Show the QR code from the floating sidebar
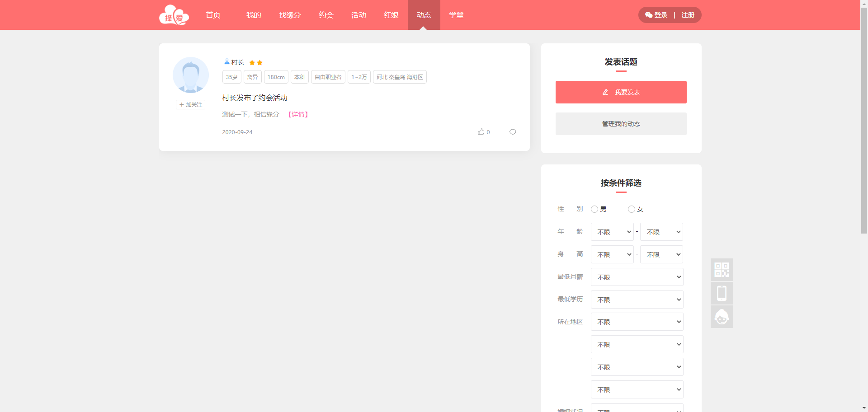The height and width of the screenshot is (412, 868). coord(722,270)
